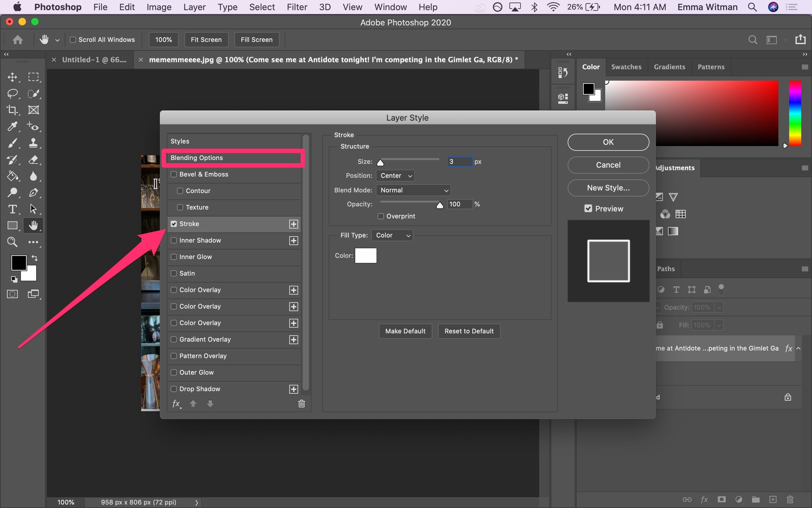The width and height of the screenshot is (812, 508).
Task: Open the Layer menu
Action: 194,7
